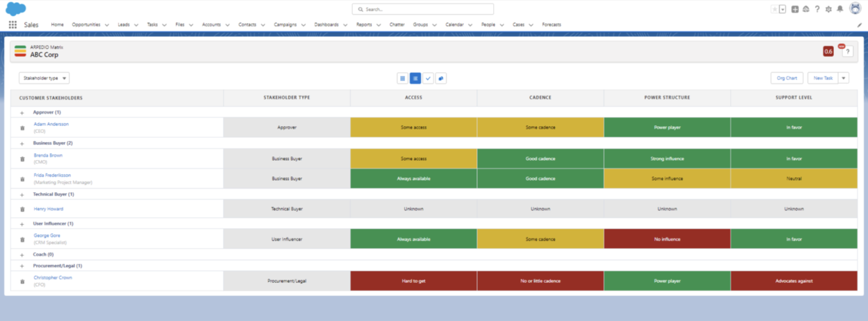Open the notifications bell
868x321 pixels.
point(840,9)
